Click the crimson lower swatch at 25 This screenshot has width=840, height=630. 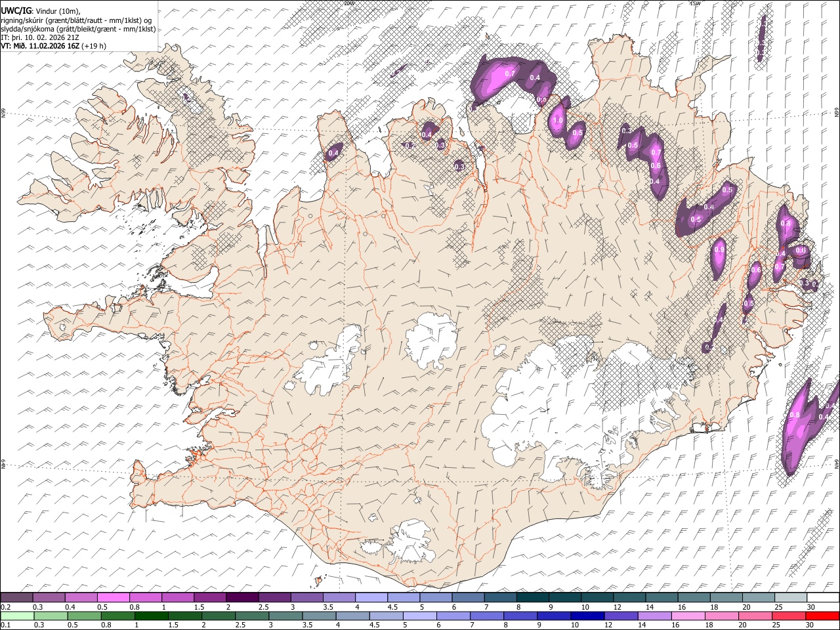coord(788,616)
